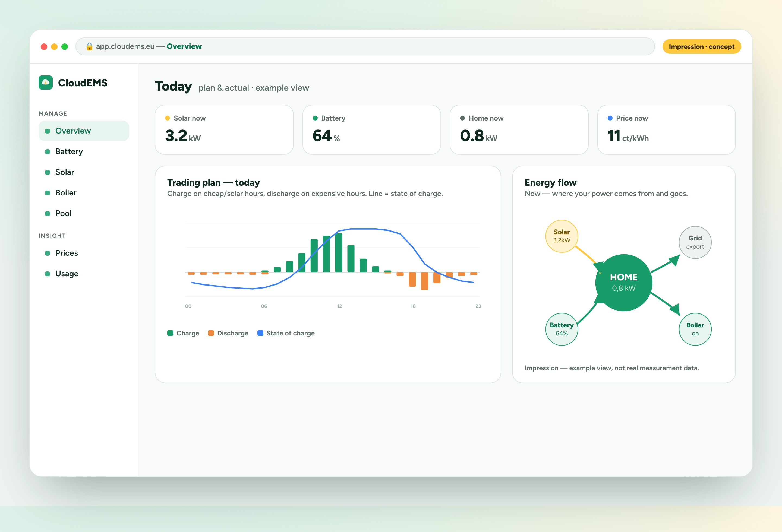Image resolution: width=782 pixels, height=532 pixels.
Task: Click the CloudEMS logo icon
Action: 45,83
